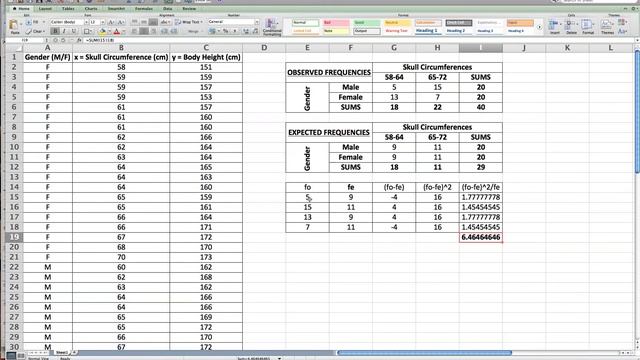This screenshot has width=640, height=360.
Task: Click the currency format icon
Action: click(213, 31)
